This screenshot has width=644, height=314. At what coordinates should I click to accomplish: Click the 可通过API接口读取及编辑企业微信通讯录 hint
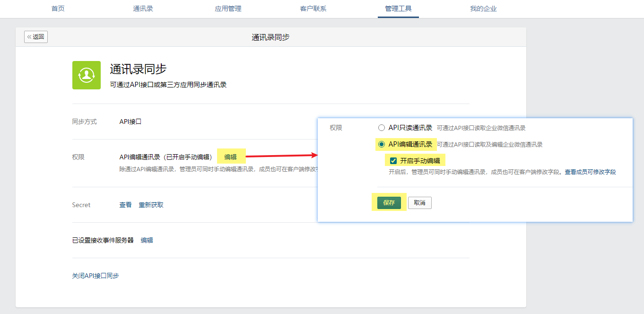pyautogui.click(x=490, y=144)
